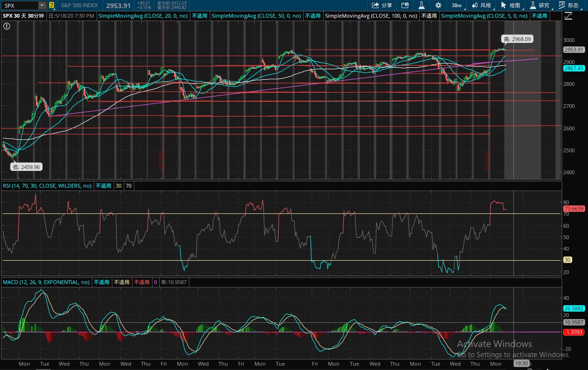Expand the 30m timeframe selector
This screenshot has width=588, height=370.
[x=456, y=5]
